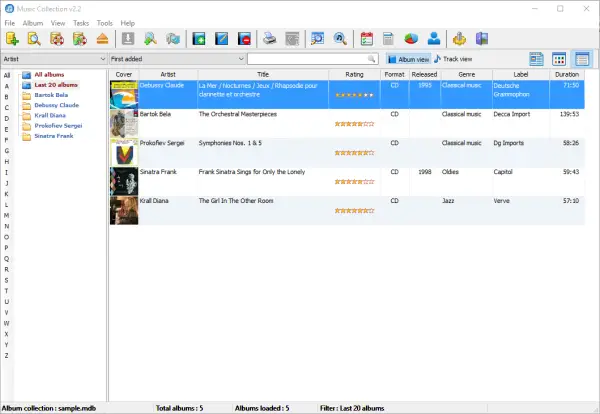600x414 pixels.
Task: Click the new database icon with plus
Action: point(12,39)
